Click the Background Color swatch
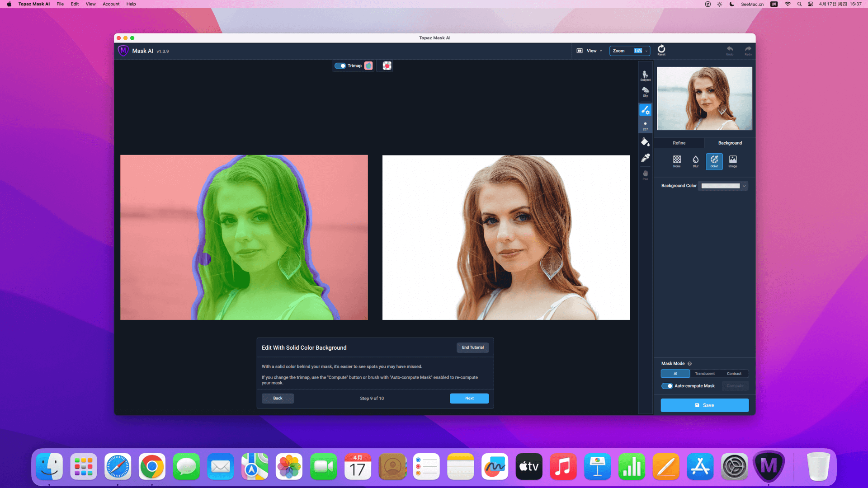Screen dimensions: 868x488 720,186
